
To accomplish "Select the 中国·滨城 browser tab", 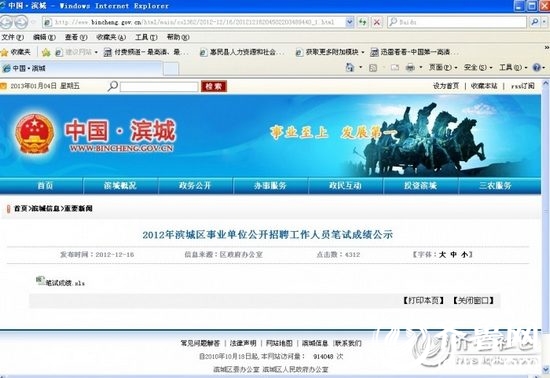I will [81, 68].
